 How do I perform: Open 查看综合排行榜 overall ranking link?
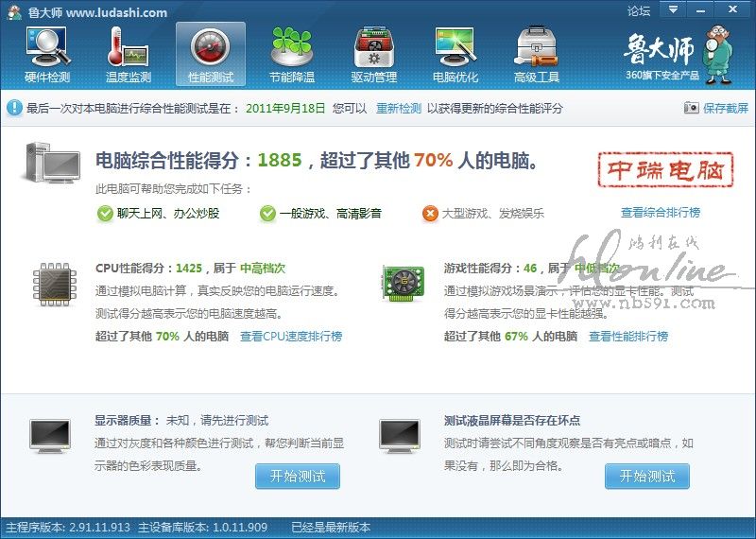pyautogui.click(x=661, y=213)
